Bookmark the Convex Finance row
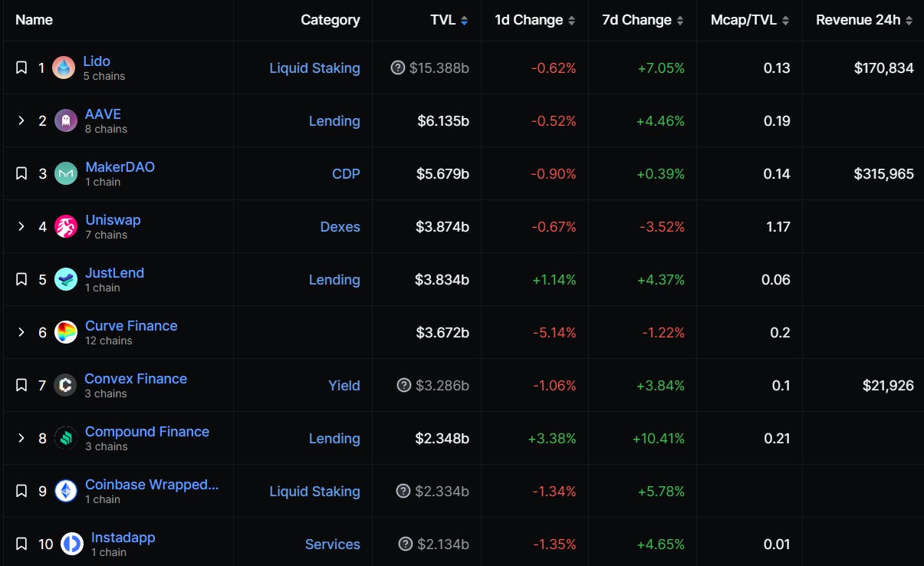 click(21, 385)
